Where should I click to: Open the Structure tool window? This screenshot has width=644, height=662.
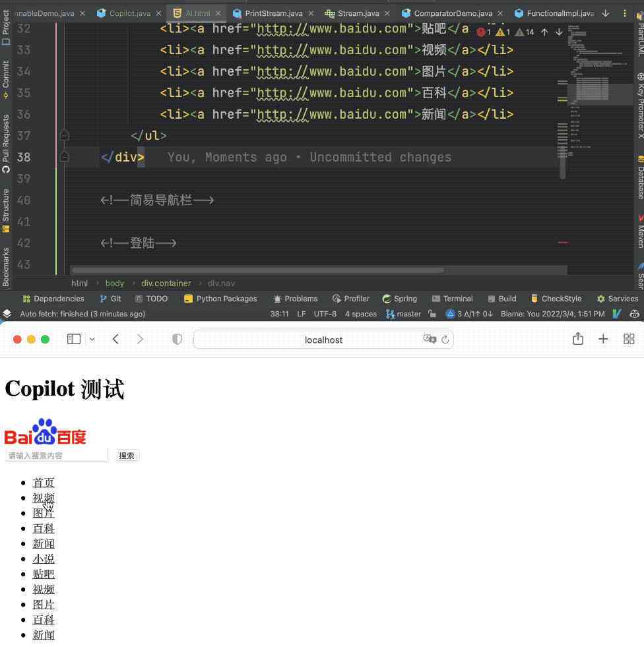point(5,210)
